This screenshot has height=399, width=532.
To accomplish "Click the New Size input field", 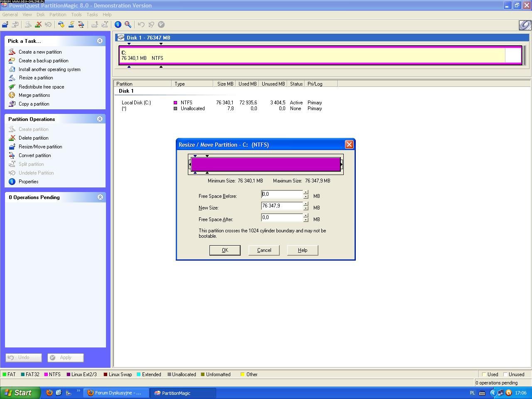I will click(282, 206).
